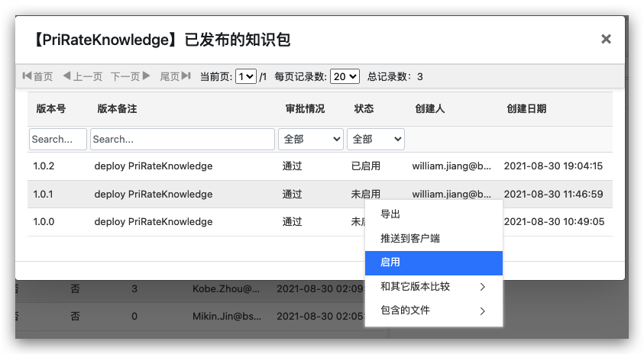
Task: Jump to last page (尾页)
Action: (x=175, y=76)
